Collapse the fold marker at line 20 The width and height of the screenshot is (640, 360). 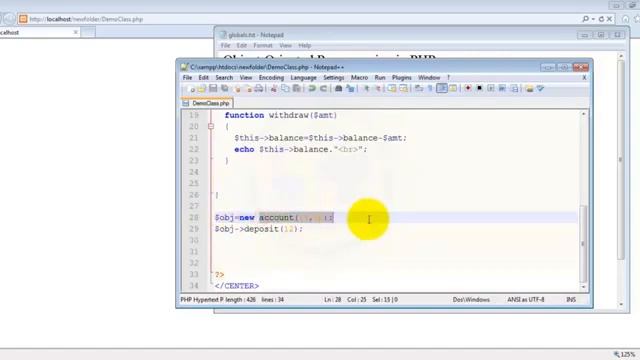click(211, 127)
